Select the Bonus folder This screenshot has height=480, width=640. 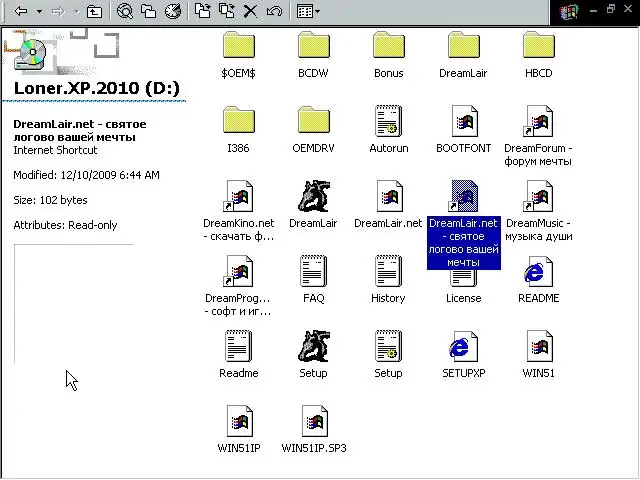[389, 55]
